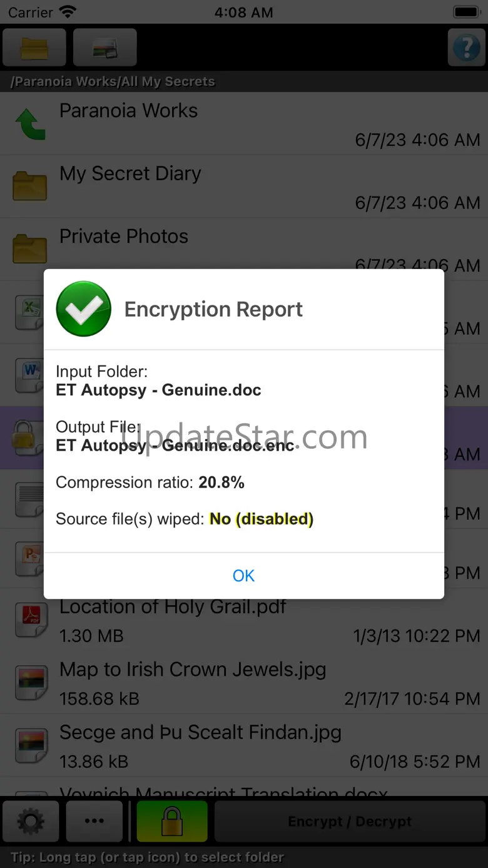Screen dimensions: 488x868
Task: Open the photo gallery icon in top toolbar
Action: pos(105,48)
